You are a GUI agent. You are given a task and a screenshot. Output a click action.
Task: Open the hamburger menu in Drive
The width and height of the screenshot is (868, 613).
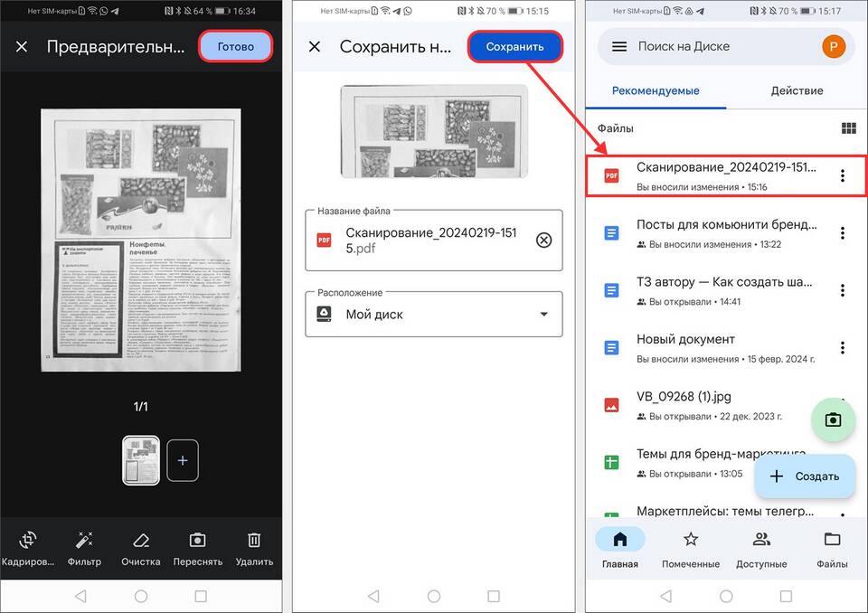pyautogui.click(x=618, y=46)
